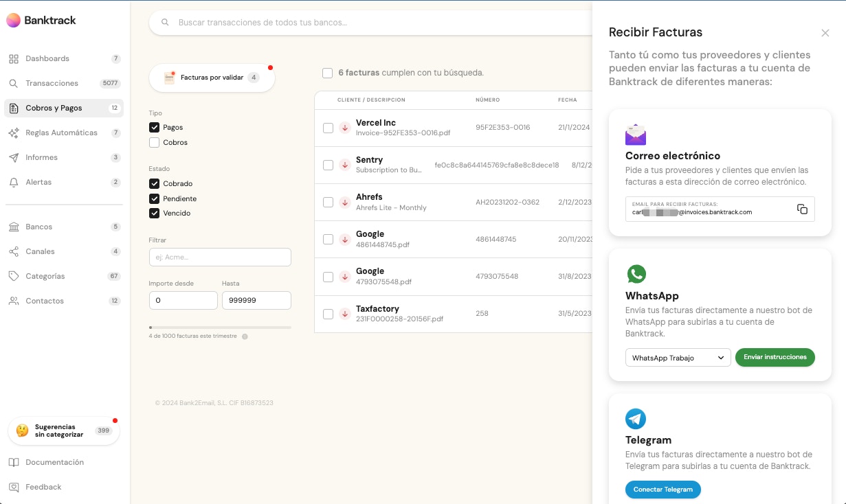Click the Conectar Telegram button
The width and height of the screenshot is (846, 504).
(x=663, y=490)
